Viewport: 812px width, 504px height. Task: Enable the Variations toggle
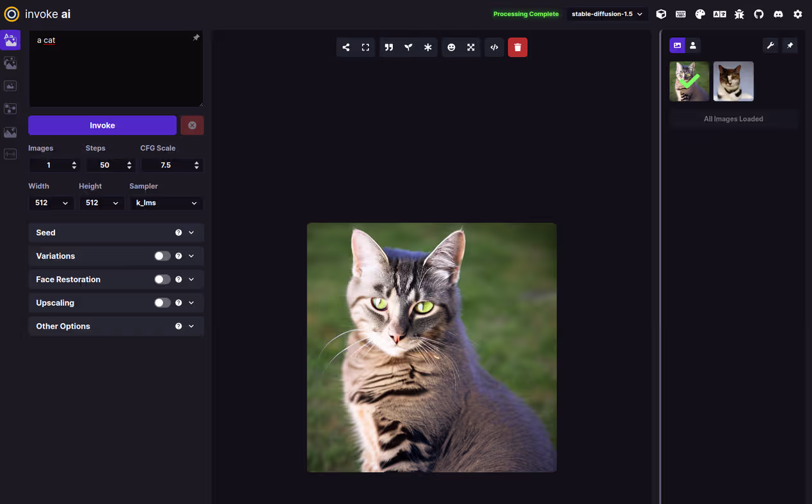[163, 256]
